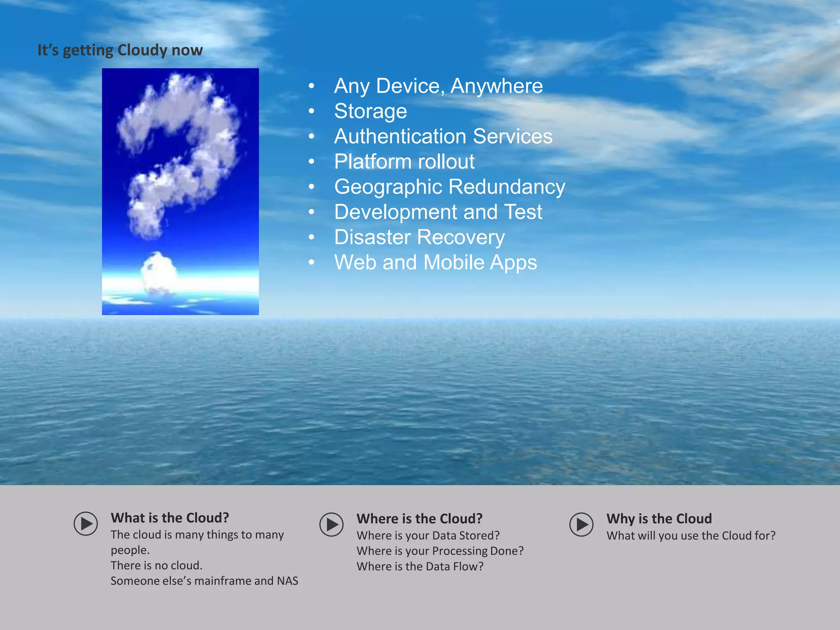Click "Where is the Data Flow?" line
This screenshot has height=630, width=840.
(420, 566)
